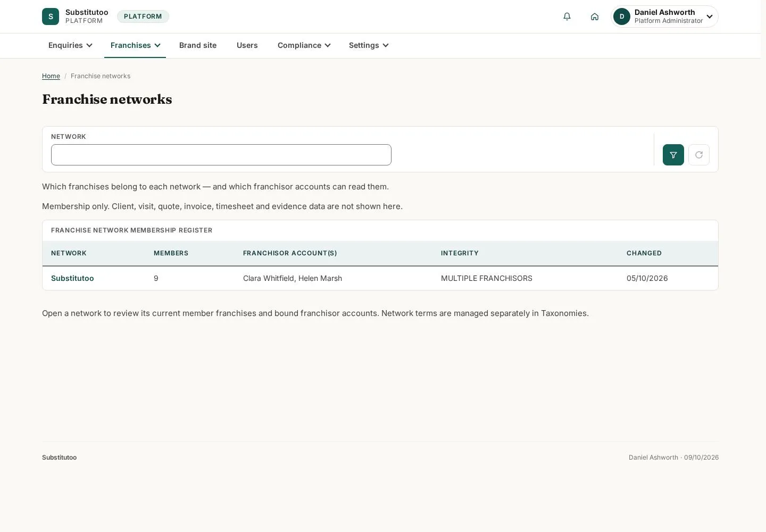Click the Changed column header
766x532 pixels.
tap(644, 253)
